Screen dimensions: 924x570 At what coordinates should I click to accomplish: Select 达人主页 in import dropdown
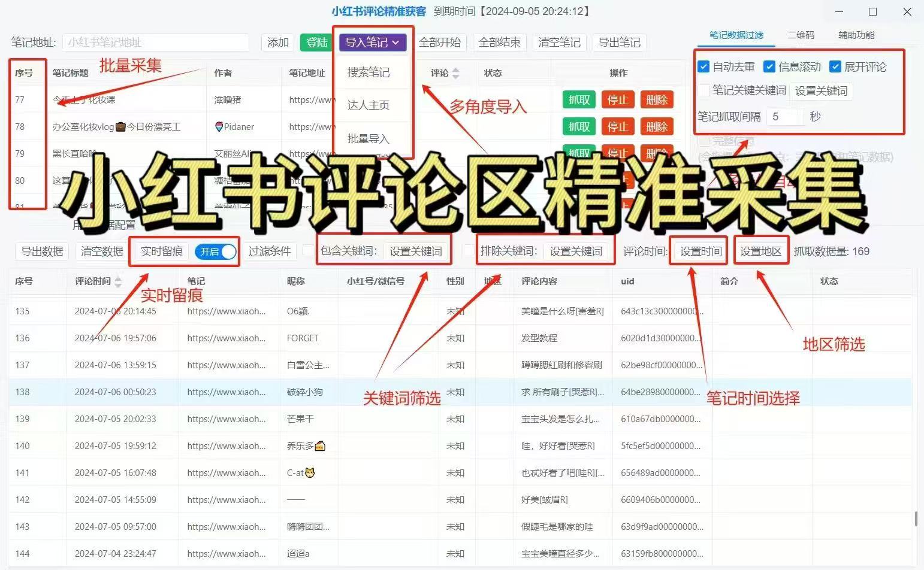coord(369,105)
